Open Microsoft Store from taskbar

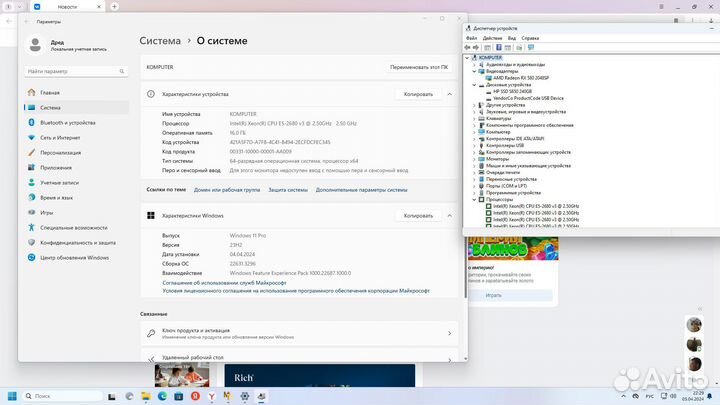[x=179, y=396]
